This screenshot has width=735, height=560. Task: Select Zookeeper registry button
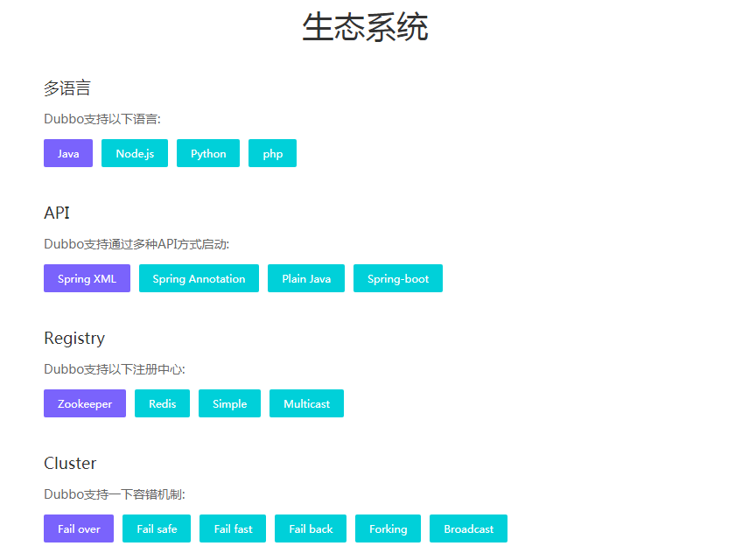(85, 403)
